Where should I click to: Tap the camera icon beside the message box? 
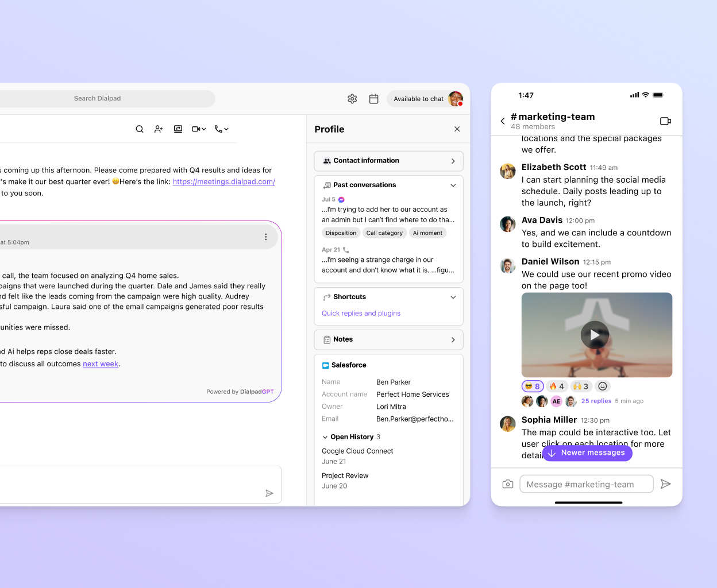508,484
